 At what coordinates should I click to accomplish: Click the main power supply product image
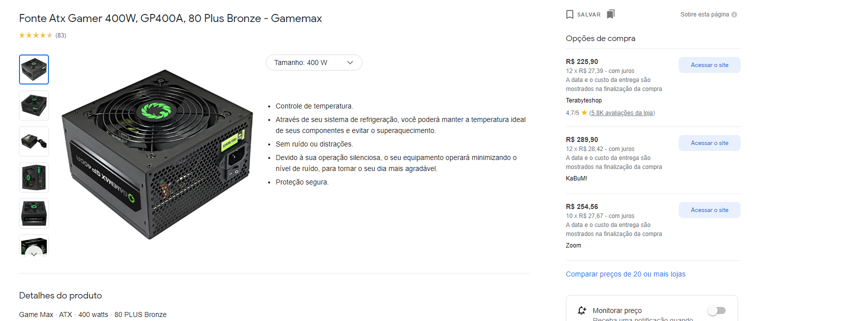(x=157, y=154)
